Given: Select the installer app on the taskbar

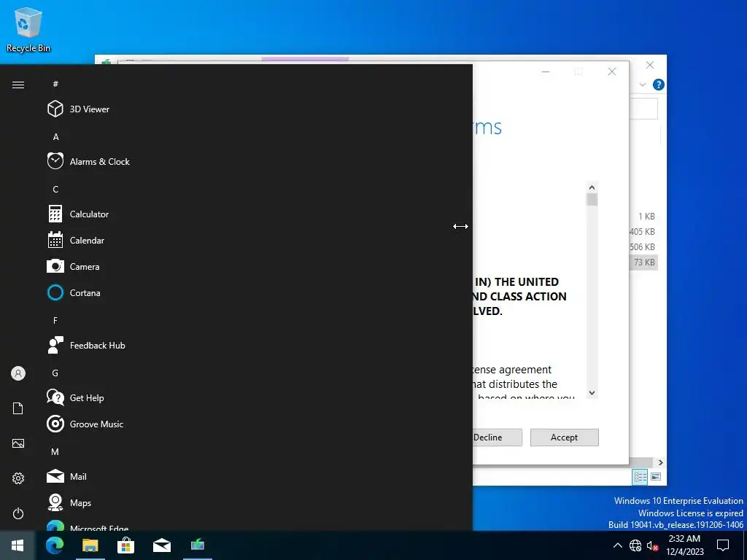Looking at the screenshot, I should point(197,545).
